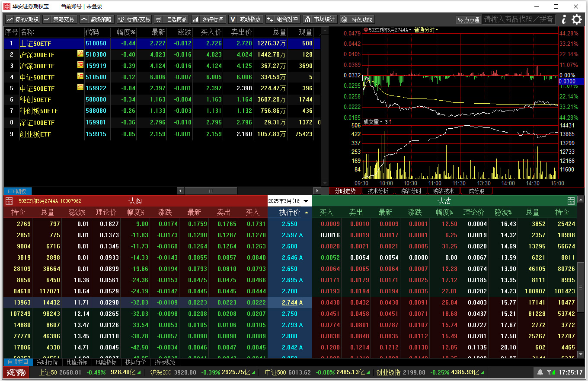Sort by the 执行价 strike price column

coord(290,213)
